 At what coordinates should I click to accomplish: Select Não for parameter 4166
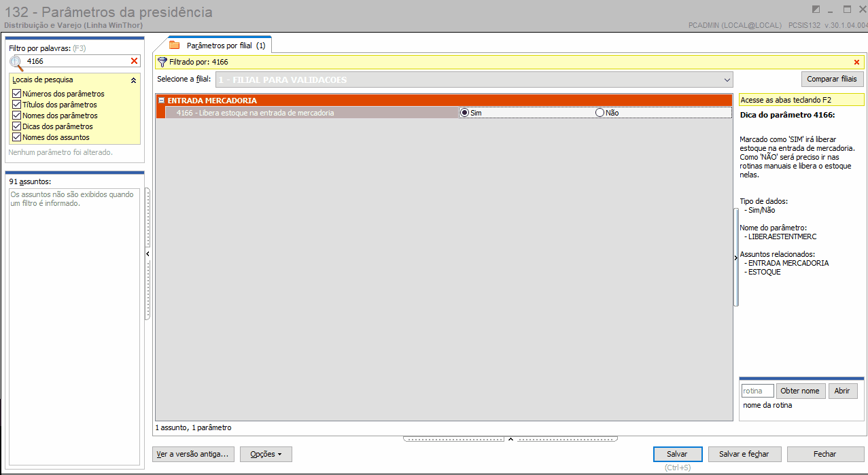point(600,113)
